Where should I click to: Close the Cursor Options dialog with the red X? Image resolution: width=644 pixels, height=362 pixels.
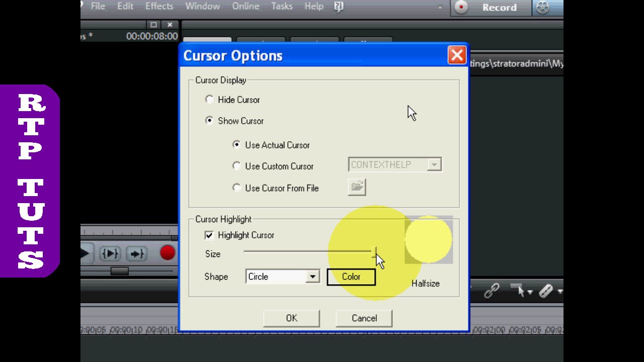pyautogui.click(x=457, y=55)
